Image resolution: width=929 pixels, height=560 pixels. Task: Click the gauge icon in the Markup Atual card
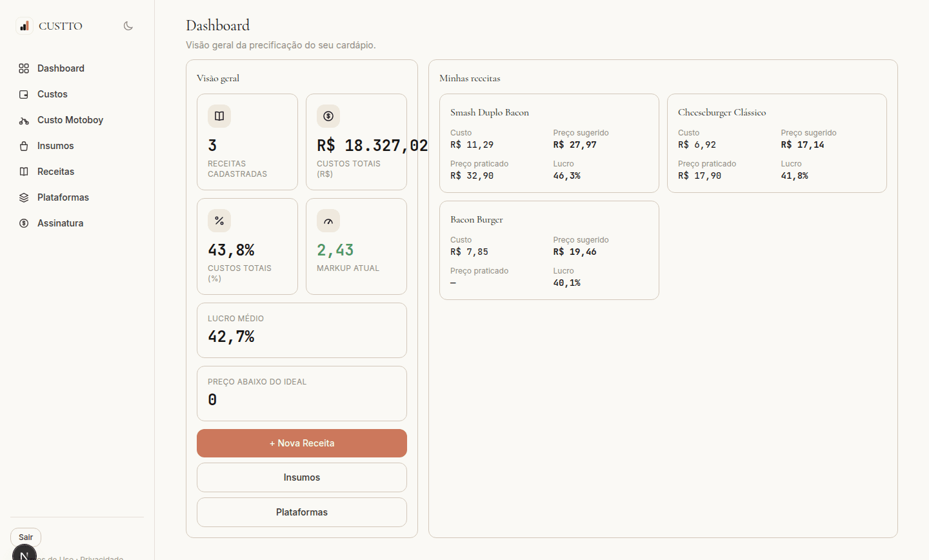click(x=328, y=221)
